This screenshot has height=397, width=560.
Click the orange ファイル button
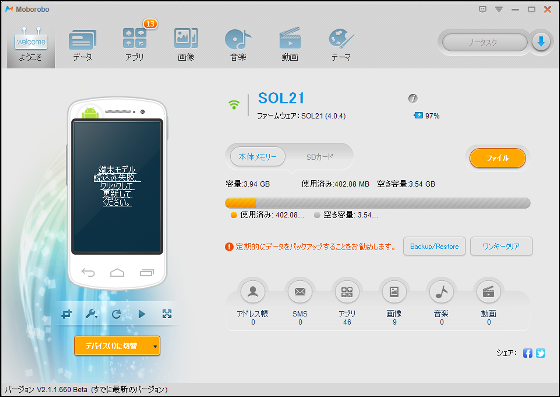coord(498,158)
